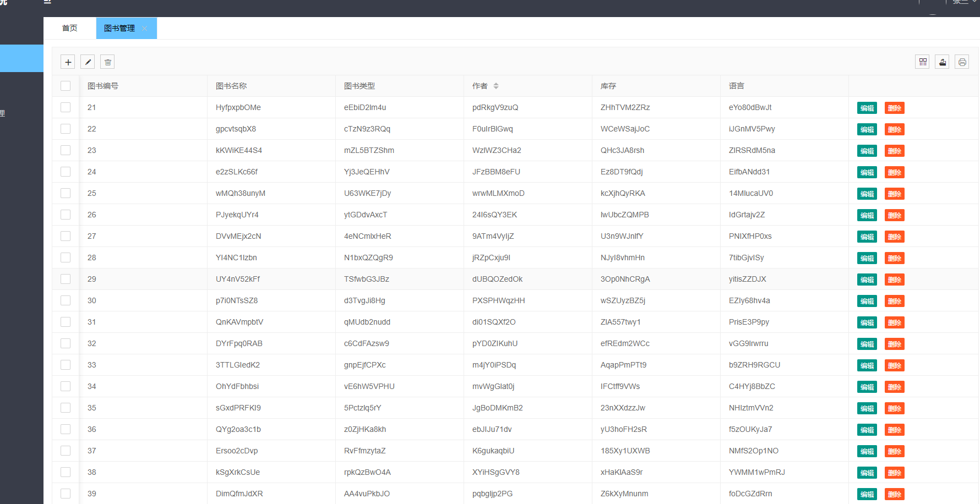Close the 图书管理 tab
This screenshot has height=504, width=980.
145,29
